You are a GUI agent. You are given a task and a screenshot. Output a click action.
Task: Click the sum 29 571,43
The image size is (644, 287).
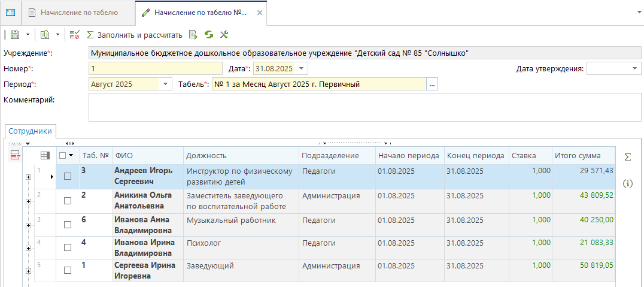[x=597, y=171]
